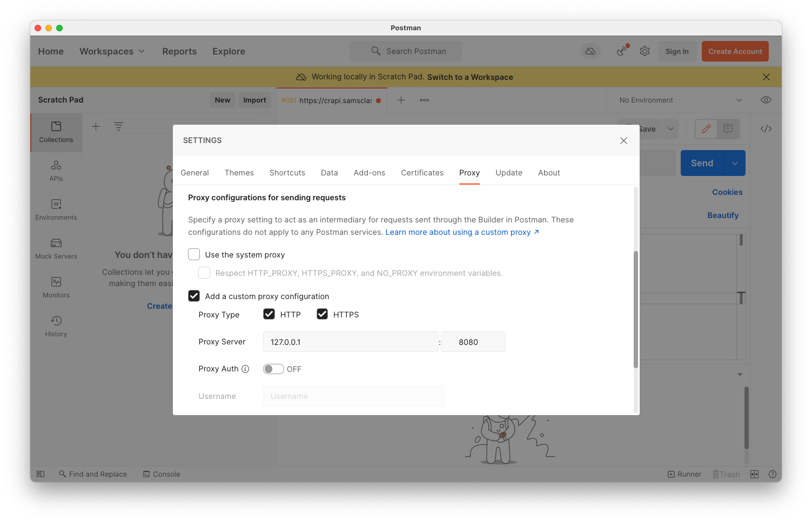This screenshot has width=812, height=522.
Task: Open the satellite capture requests icon
Action: pyautogui.click(x=622, y=51)
